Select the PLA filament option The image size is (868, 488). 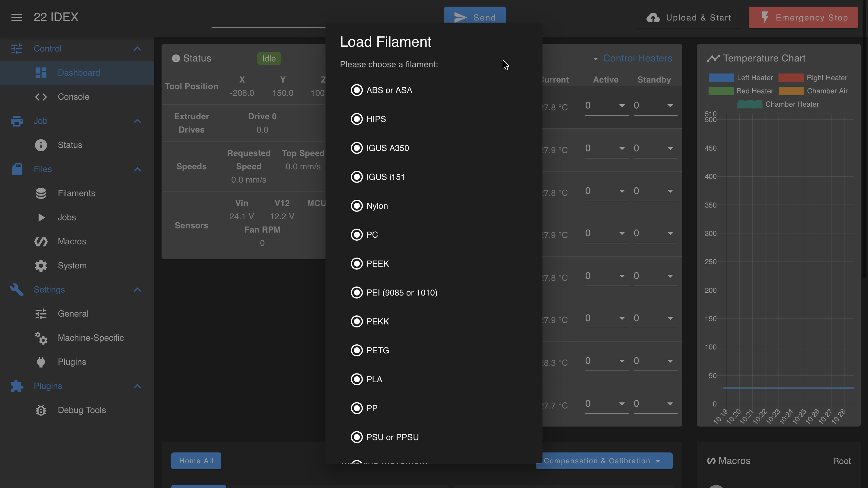[x=366, y=380]
